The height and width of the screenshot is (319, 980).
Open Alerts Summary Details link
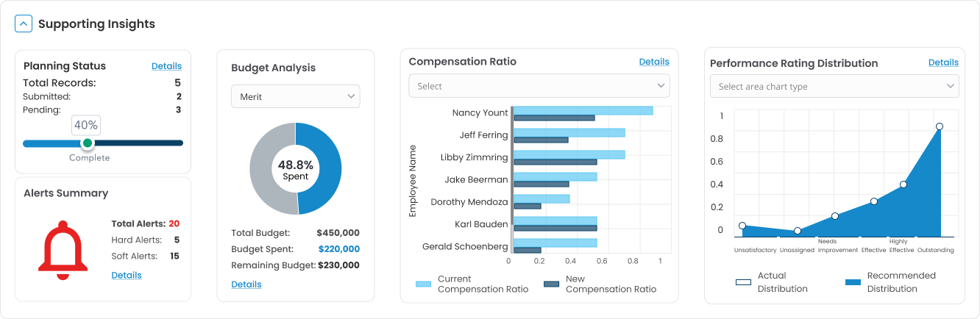coord(127,275)
